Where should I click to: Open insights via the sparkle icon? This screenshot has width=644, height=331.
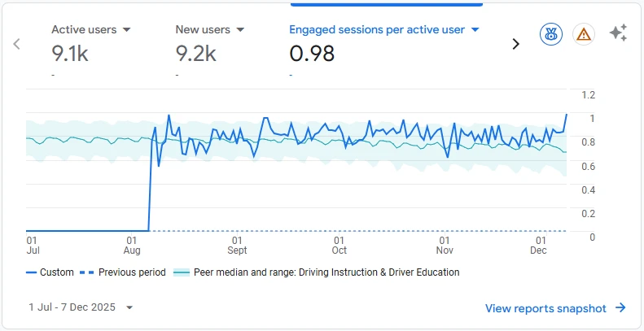tap(618, 33)
